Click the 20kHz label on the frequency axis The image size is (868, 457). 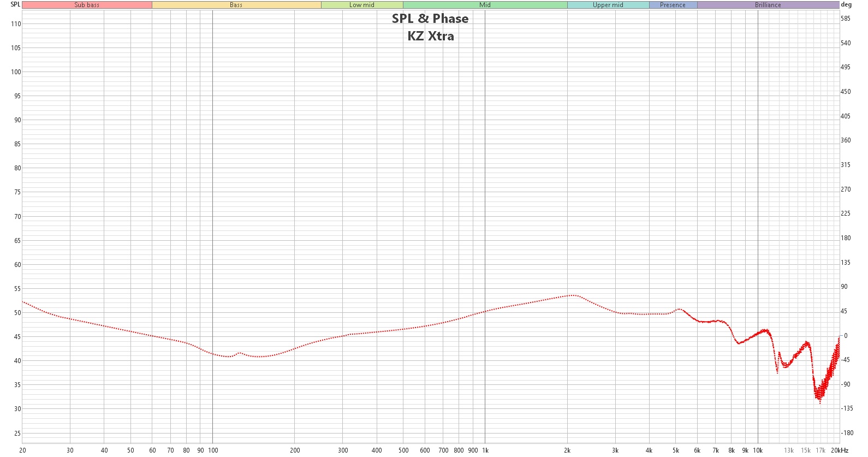click(x=840, y=450)
